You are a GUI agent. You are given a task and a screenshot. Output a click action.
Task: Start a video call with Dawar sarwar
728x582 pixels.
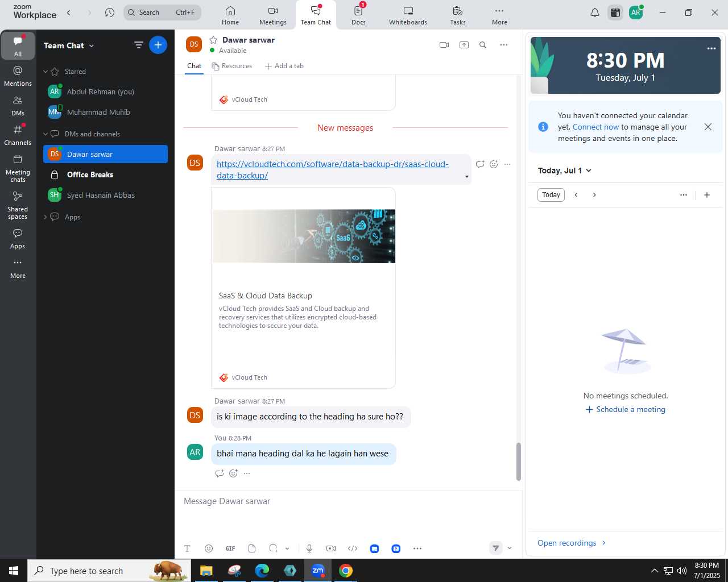coord(444,45)
